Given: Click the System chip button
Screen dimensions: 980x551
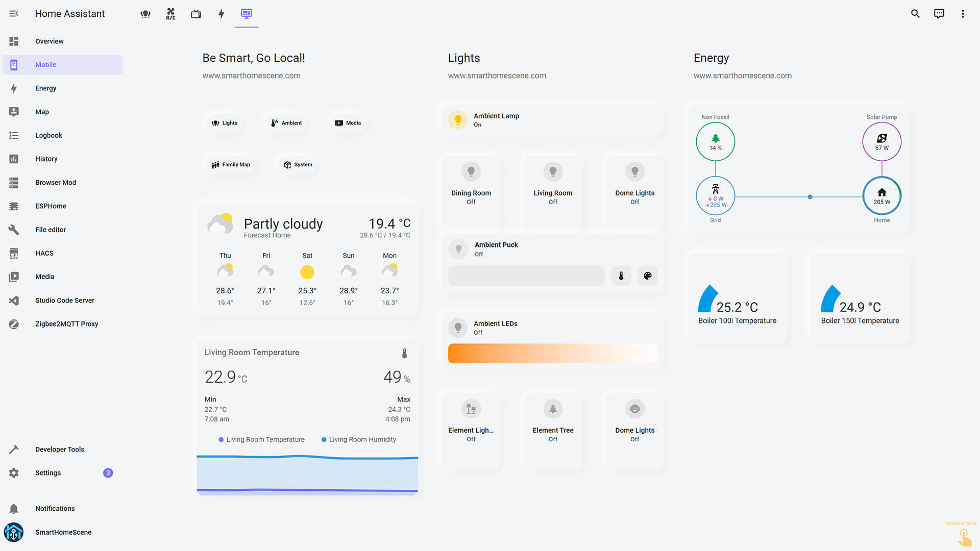Looking at the screenshot, I should click(298, 165).
